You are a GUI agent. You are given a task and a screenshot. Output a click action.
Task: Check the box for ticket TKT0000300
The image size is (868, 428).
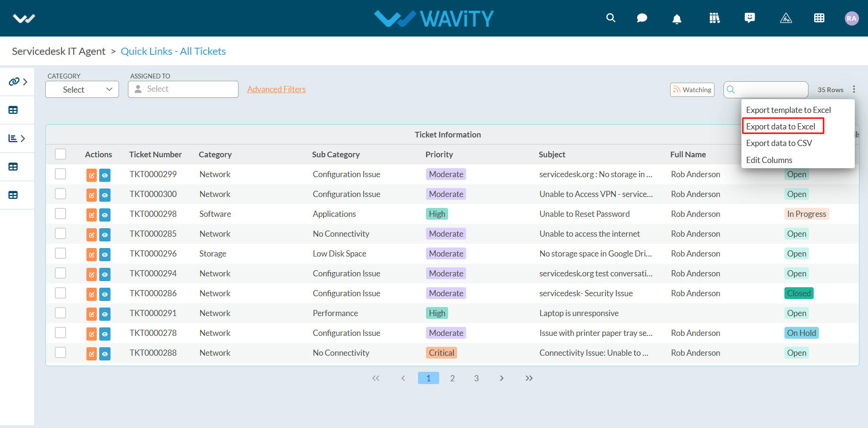pyautogui.click(x=60, y=194)
